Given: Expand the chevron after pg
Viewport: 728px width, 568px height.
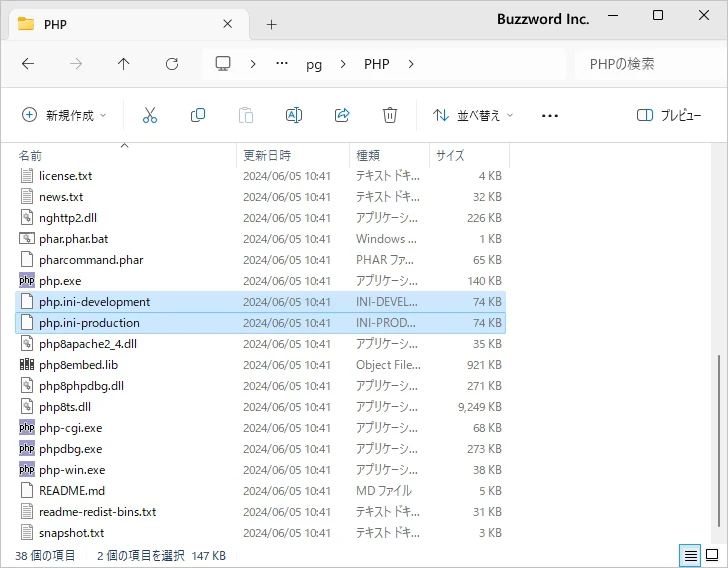Looking at the screenshot, I should coord(343,64).
